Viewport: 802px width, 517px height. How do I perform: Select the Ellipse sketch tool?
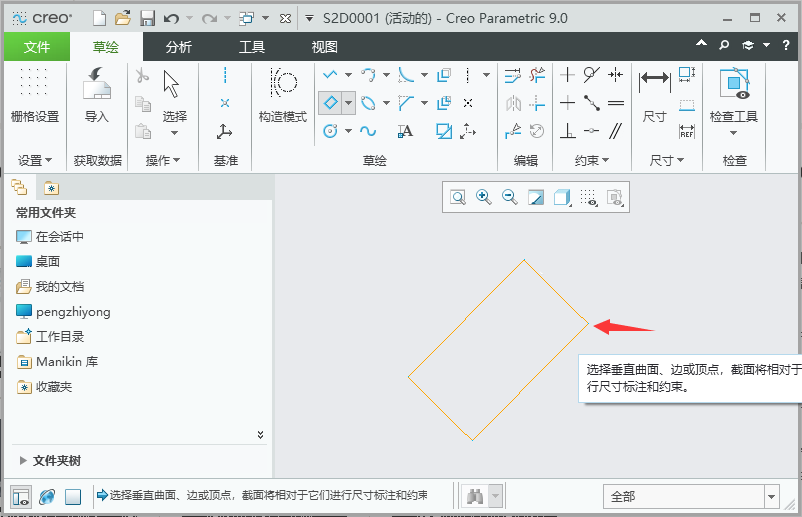368,103
